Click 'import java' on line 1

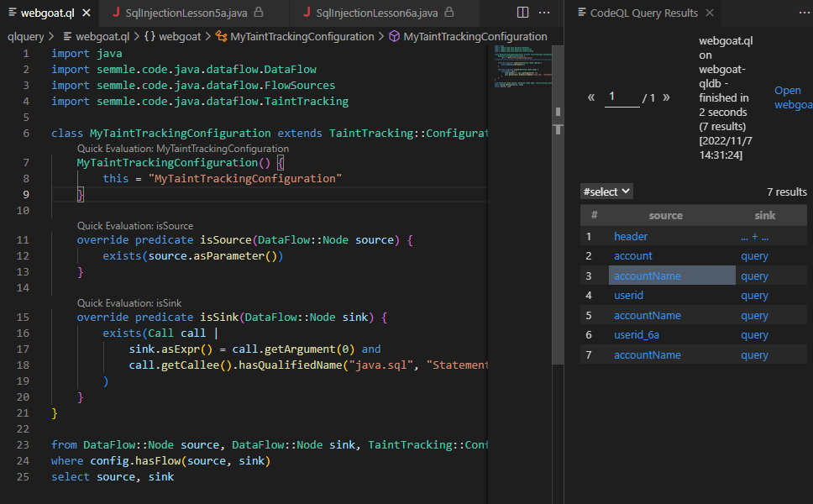[87, 54]
